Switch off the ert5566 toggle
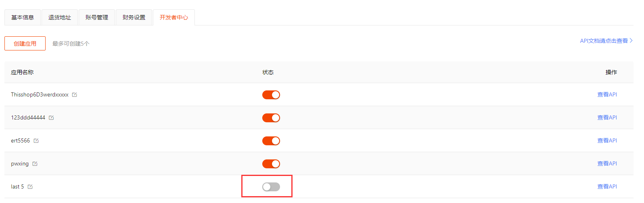Screen dimensions: 644x203 click(x=271, y=141)
